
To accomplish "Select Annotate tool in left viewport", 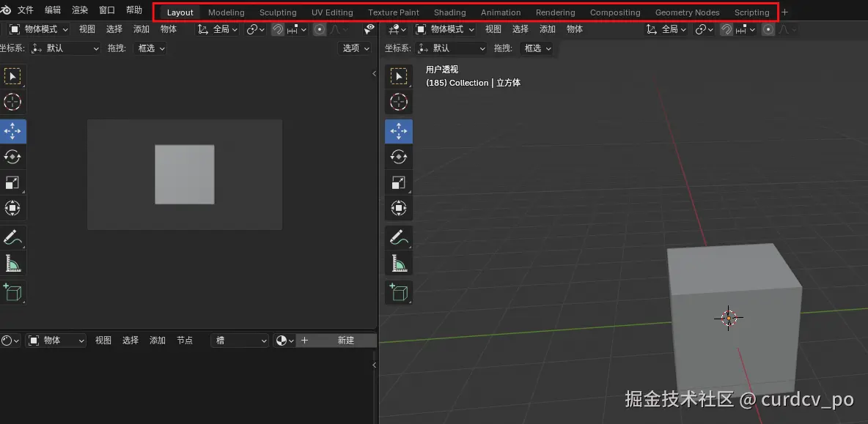I will click(x=12, y=237).
